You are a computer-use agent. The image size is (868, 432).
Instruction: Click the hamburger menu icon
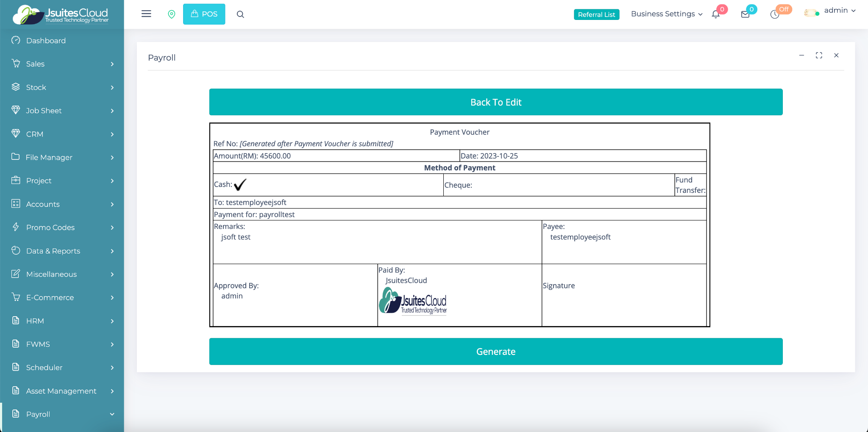coord(146,14)
